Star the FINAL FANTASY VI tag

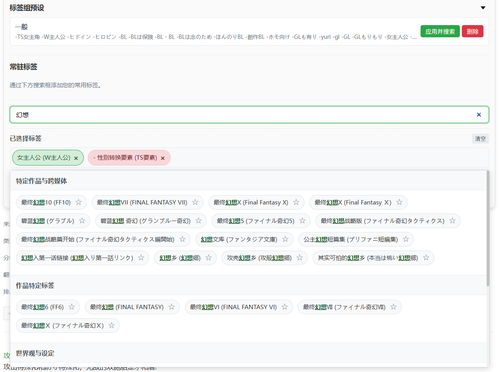(x=284, y=307)
